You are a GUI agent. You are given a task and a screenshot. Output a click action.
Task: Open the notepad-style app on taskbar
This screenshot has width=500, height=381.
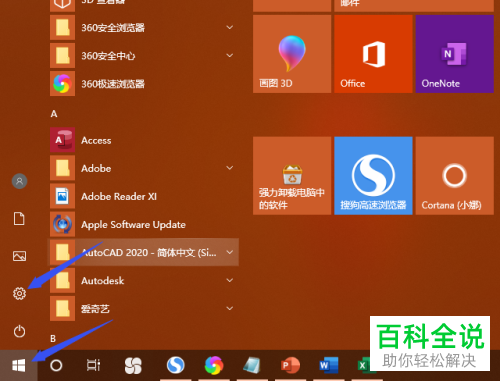point(252,365)
